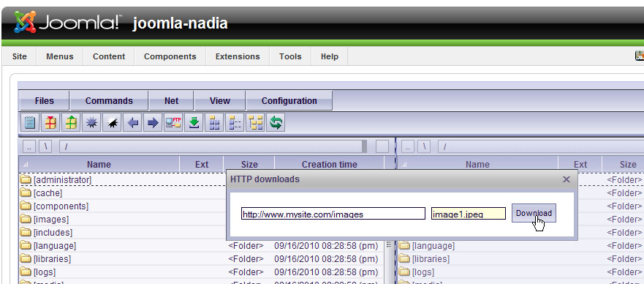Sort left panel by Name column header
Image resolution: width=644 pixels, height=284 pixels.
pos(99,165)
